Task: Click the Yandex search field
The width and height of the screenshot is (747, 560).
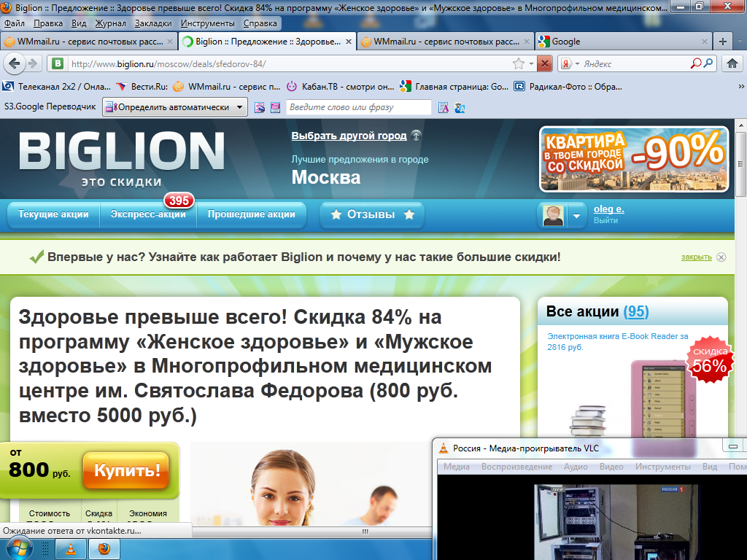Action: point(635,63)
